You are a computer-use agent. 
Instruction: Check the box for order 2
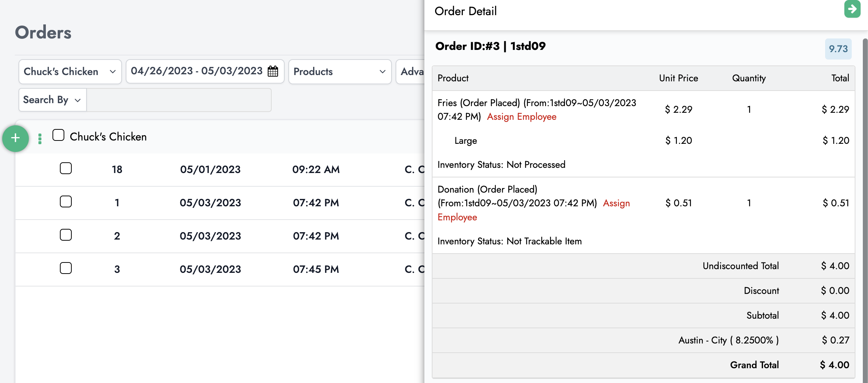coord(66,235)
